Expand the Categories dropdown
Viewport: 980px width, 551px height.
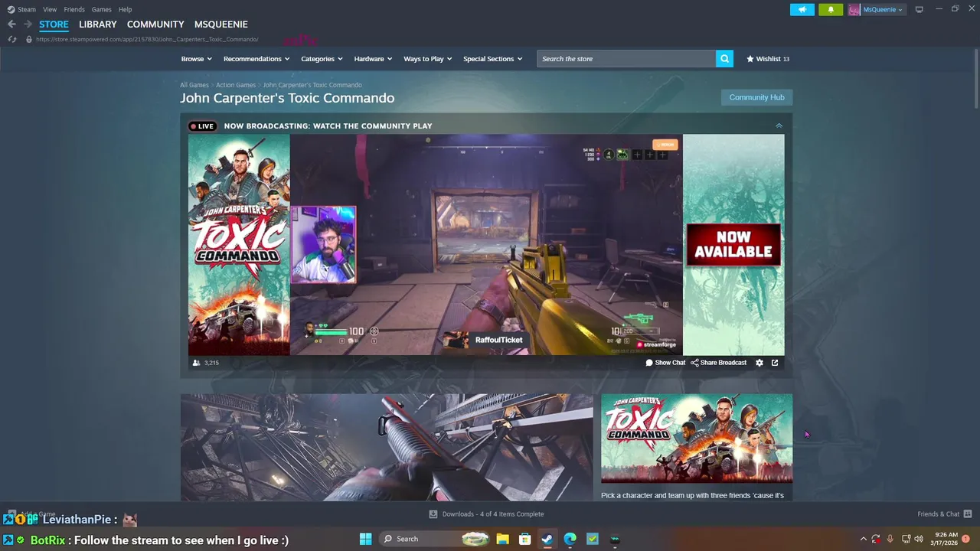coord(321,59)
